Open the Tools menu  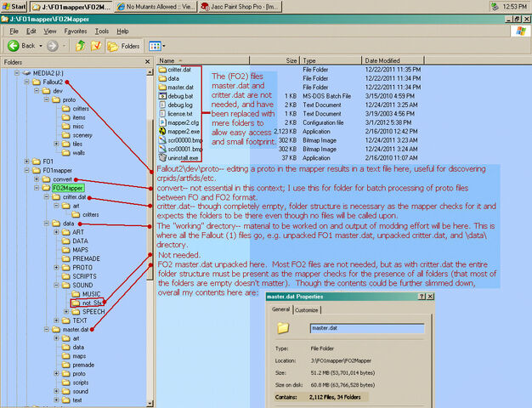pos(102,31)
